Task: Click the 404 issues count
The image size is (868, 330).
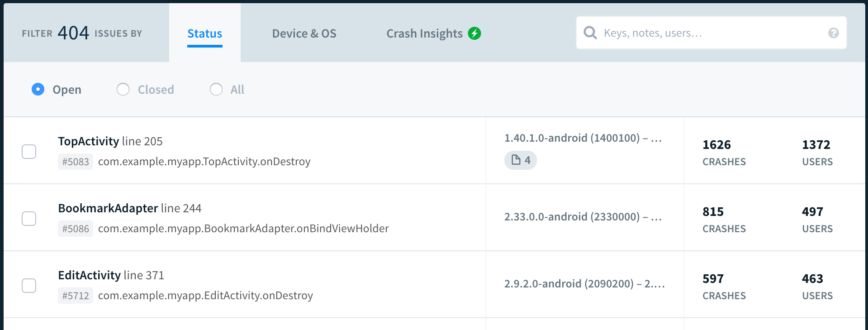Action: click(x=73, y=33)
